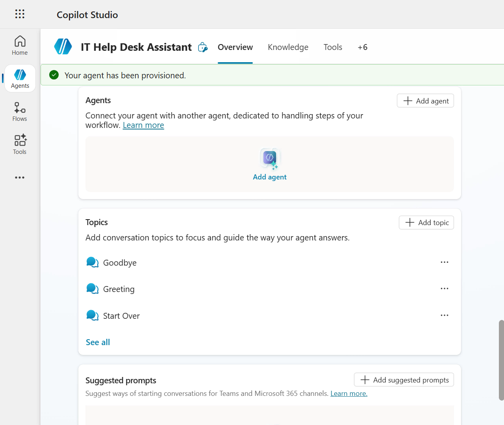Click the sidebar more options ellipsis
Viewport: 504px width, 425px height.
[x=20, y=177]
